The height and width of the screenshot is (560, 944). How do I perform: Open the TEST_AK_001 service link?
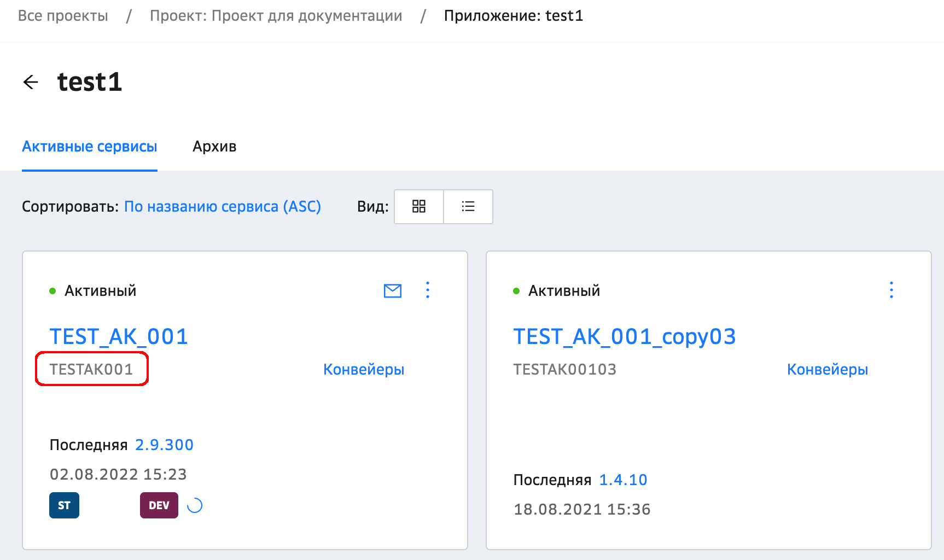(x=119, y=336)
